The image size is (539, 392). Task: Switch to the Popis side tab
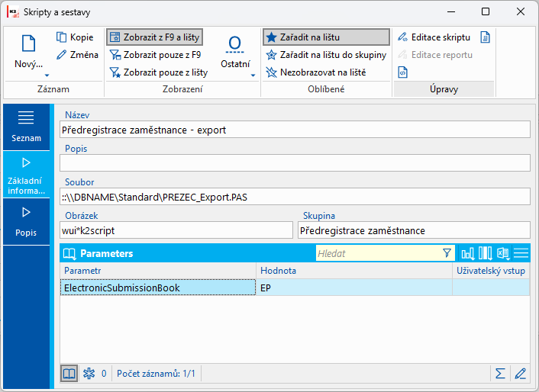coord(26,222)
